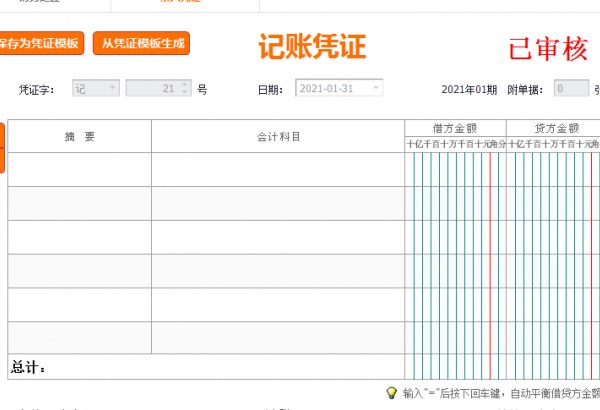Click the last row 摘要 cell above 总计
This screenshot has width=600, height=410.
(80, 338)
